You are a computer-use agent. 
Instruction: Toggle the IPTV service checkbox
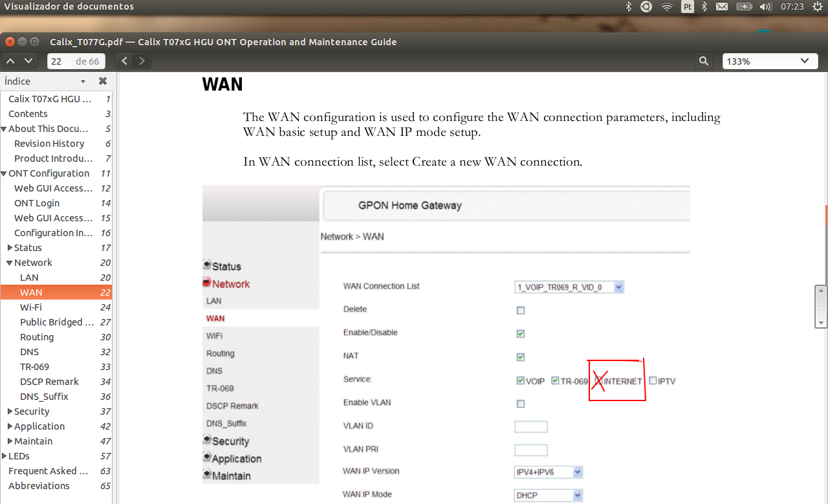[x=653, y=380]
